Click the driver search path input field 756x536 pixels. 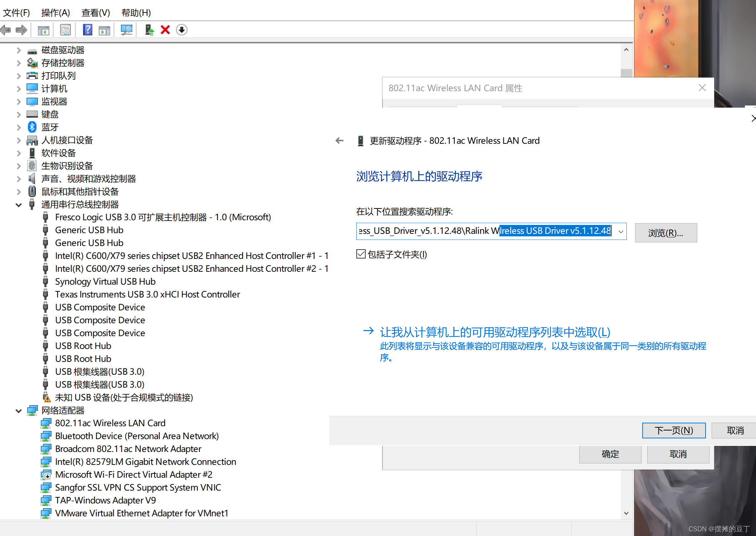429,231
